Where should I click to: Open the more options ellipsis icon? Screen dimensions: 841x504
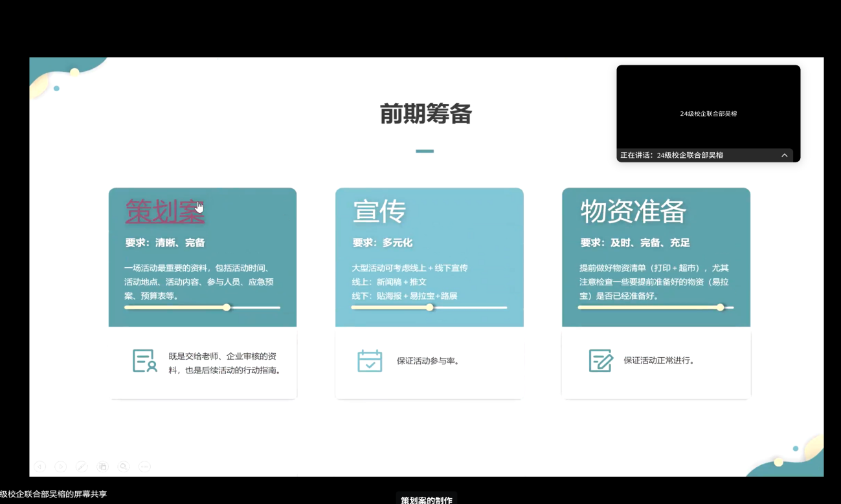[x=144, y=466]
